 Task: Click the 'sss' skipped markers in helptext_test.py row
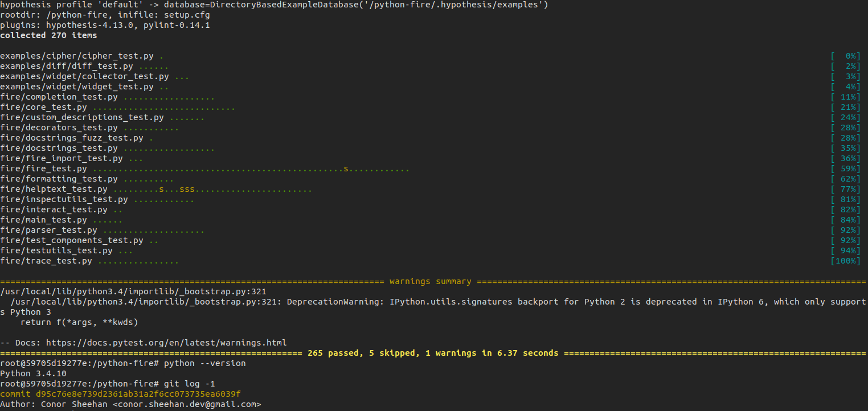(x=187, y=189)
